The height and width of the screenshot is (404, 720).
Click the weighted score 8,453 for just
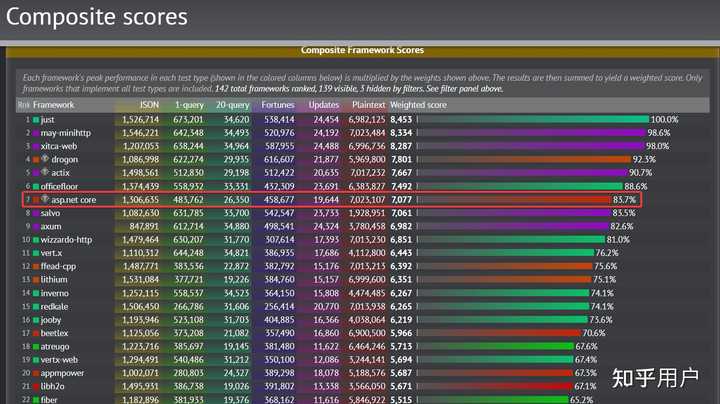click(401, 120)
